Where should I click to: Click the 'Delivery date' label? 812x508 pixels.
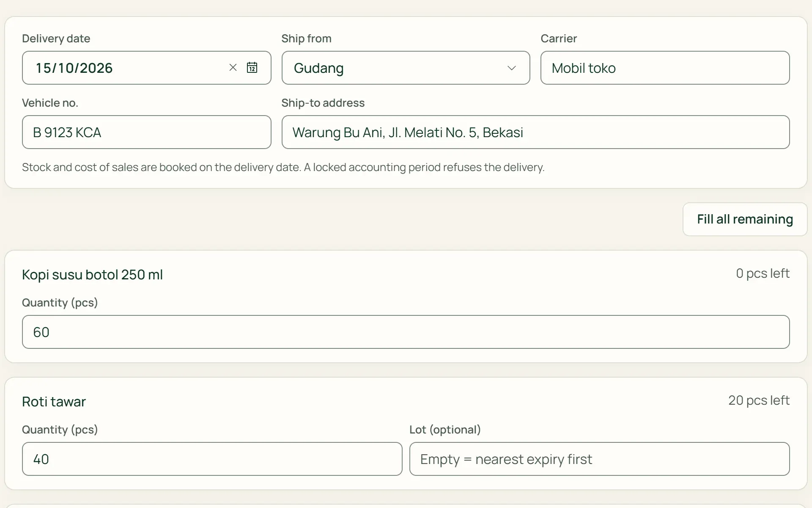coord(56,39)
